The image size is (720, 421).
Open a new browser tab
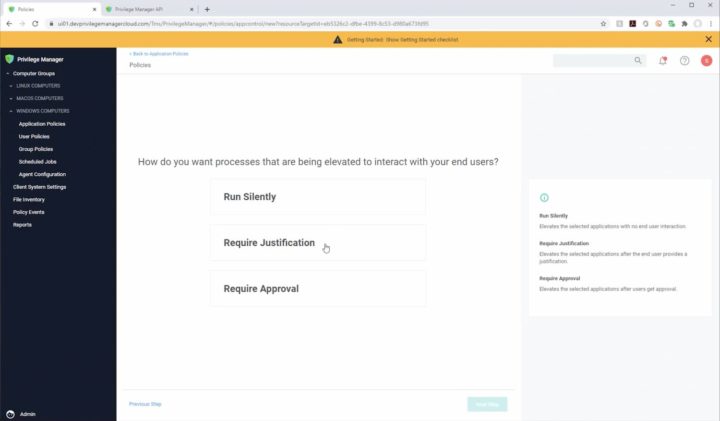pos(207,9)
